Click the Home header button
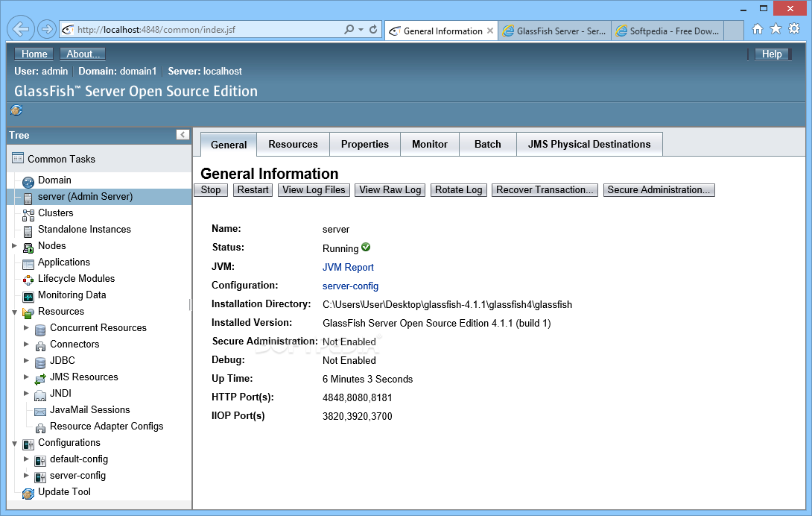812x516 pixels. [34, 54]
